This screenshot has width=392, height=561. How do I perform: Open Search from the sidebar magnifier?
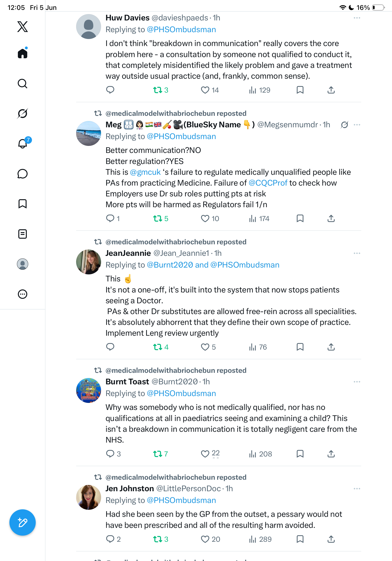click(23, 84)
